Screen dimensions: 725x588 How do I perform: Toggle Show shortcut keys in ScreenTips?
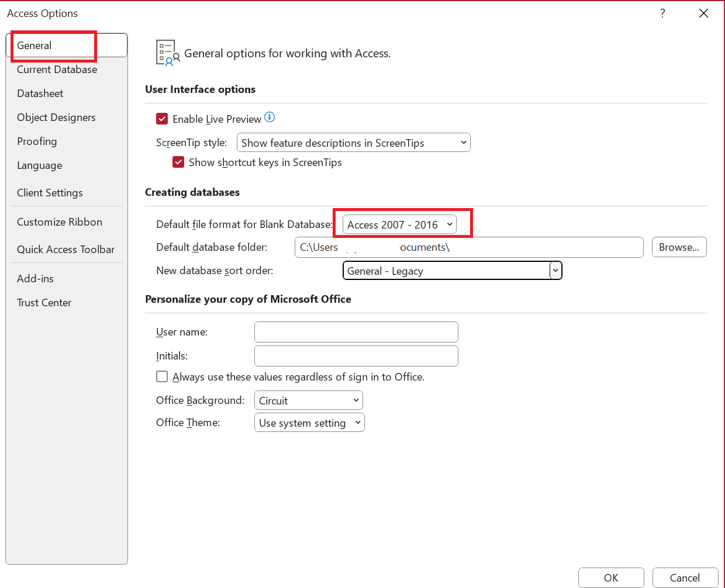(178, 162)
